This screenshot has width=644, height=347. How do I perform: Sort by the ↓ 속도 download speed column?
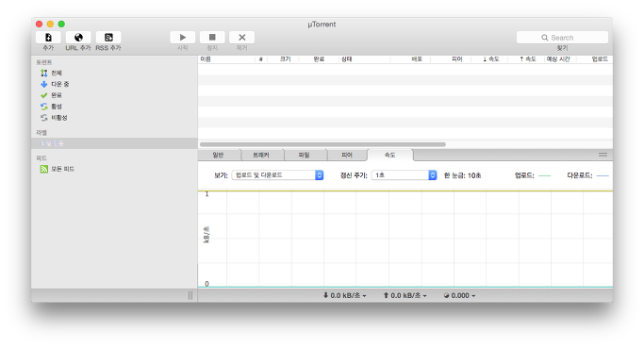click(x=488, y=59)
